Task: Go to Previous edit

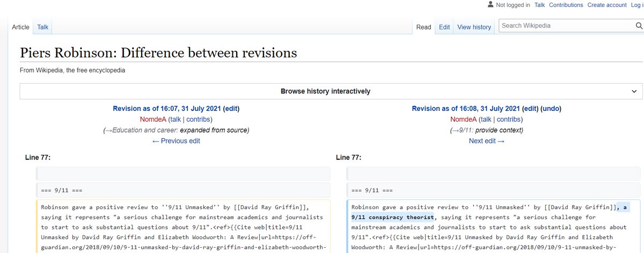Action: click(x=176, y=140)
